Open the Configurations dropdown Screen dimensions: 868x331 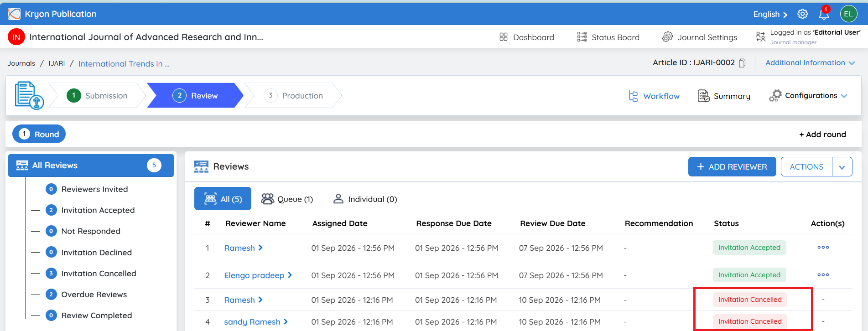[x=808, y=96]
